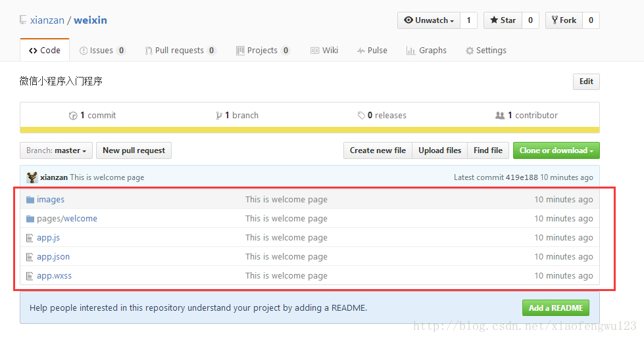Screen dimensions: 644x339
Task: Open the Pulse tab
Action: click(x=372, y=50)
